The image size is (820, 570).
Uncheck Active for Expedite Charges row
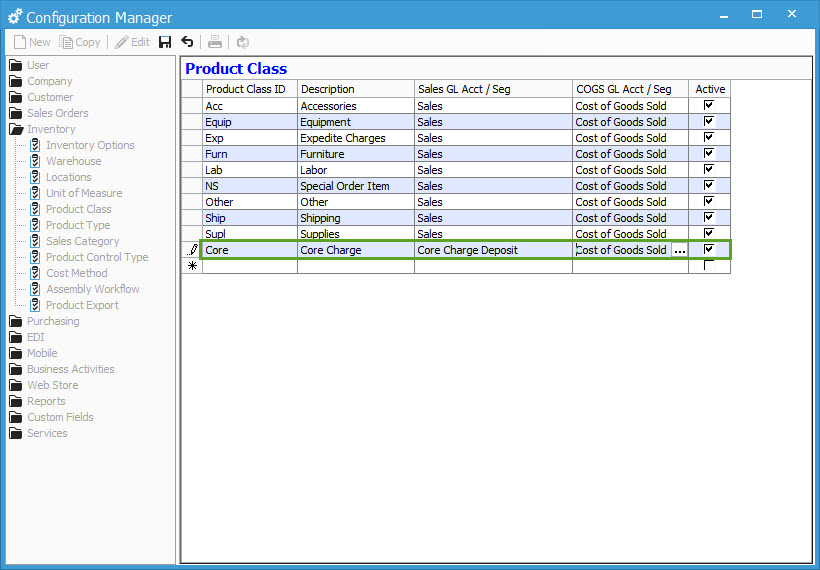click(x=709, y=138)
